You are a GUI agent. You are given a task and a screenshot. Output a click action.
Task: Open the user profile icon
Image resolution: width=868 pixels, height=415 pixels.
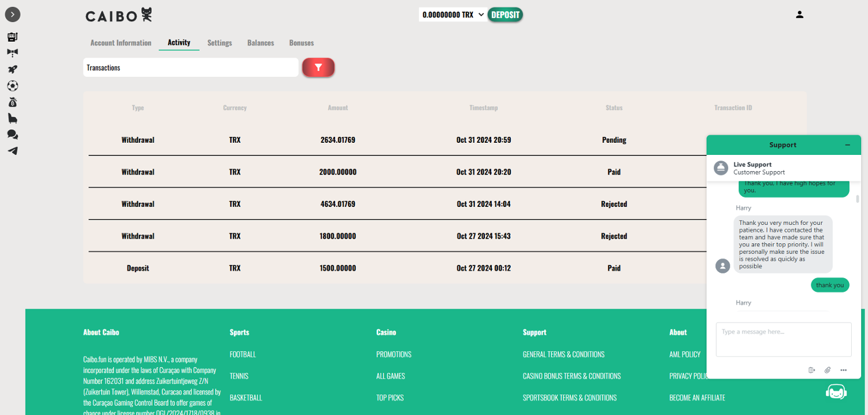(799, 14)
